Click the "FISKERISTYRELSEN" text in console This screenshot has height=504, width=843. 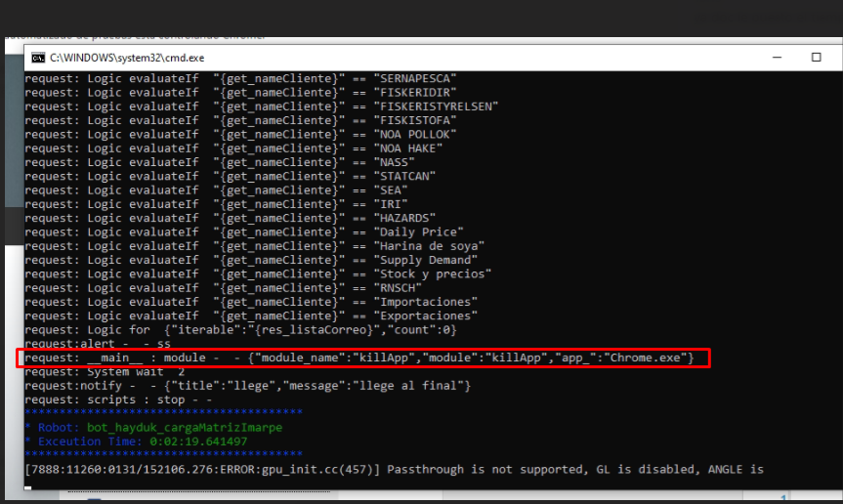click(436, 106)
